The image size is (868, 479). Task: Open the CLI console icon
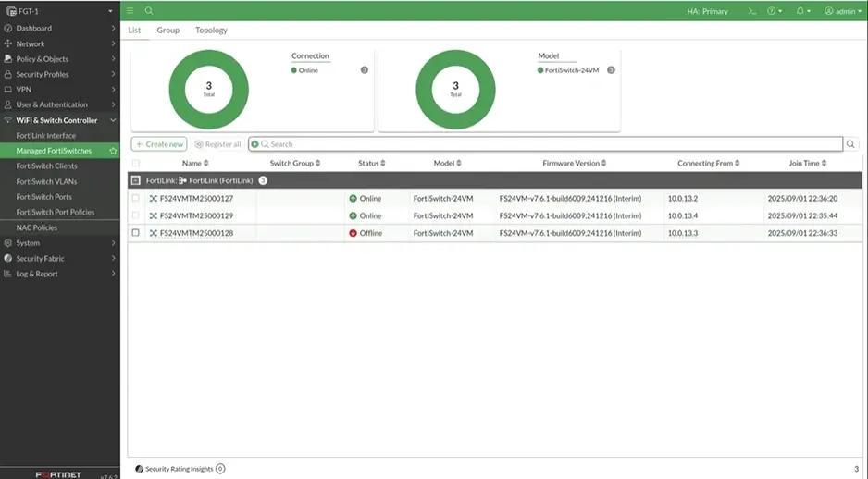751,11
